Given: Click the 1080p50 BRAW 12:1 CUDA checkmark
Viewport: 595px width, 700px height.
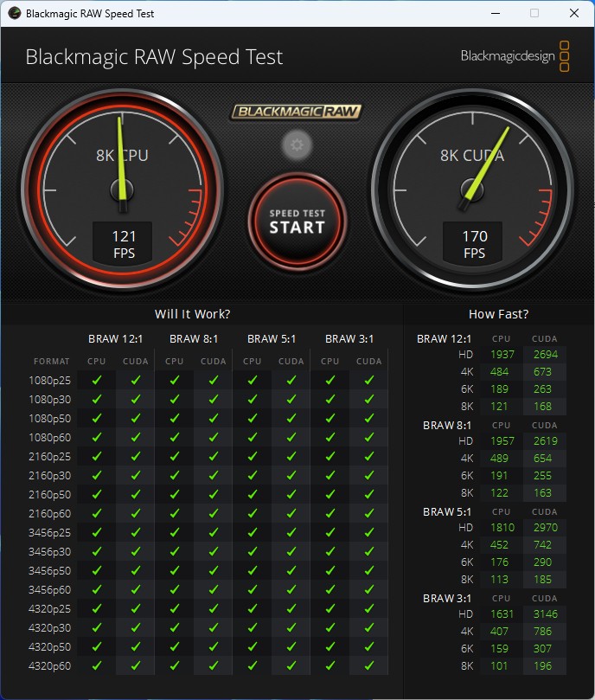Looking at the screenshot, I should tap(135, 418).
